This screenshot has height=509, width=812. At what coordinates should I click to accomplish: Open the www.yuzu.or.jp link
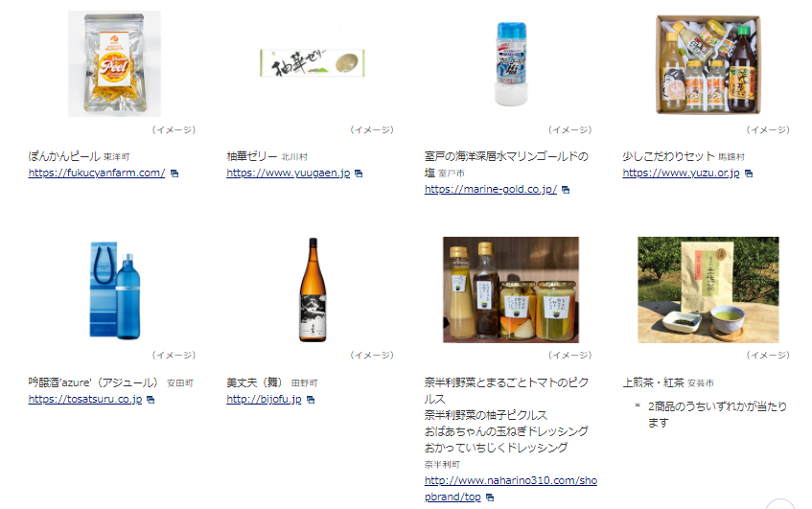coord(681,173)
